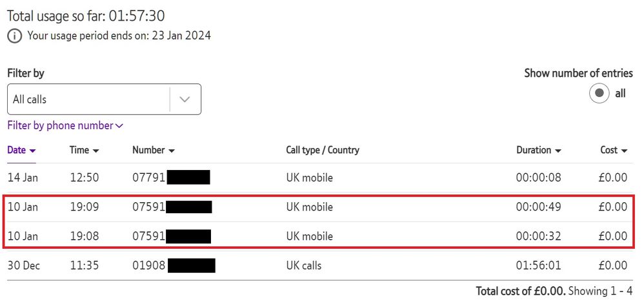This screenshot has width=644, height=305.
Task: Click the dropdown chevron in filter box
Action: click(185, 100)
